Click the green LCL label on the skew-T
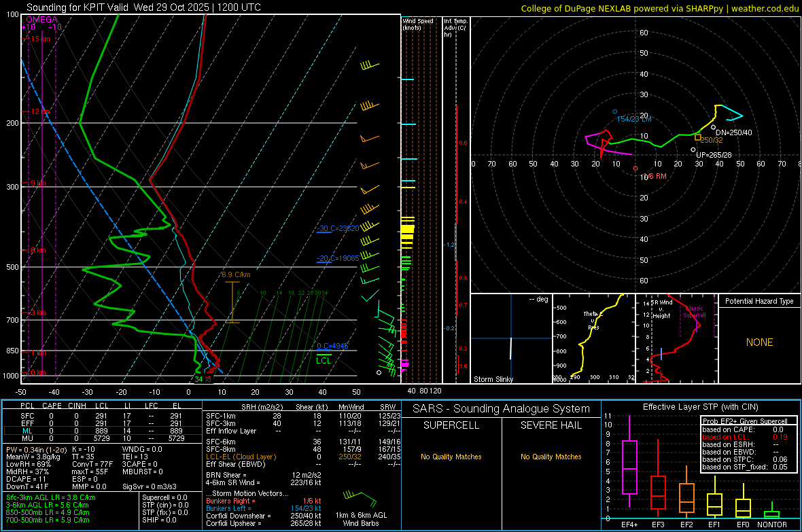Viewport: 802px width, 532px height. (x=324, y=361)
